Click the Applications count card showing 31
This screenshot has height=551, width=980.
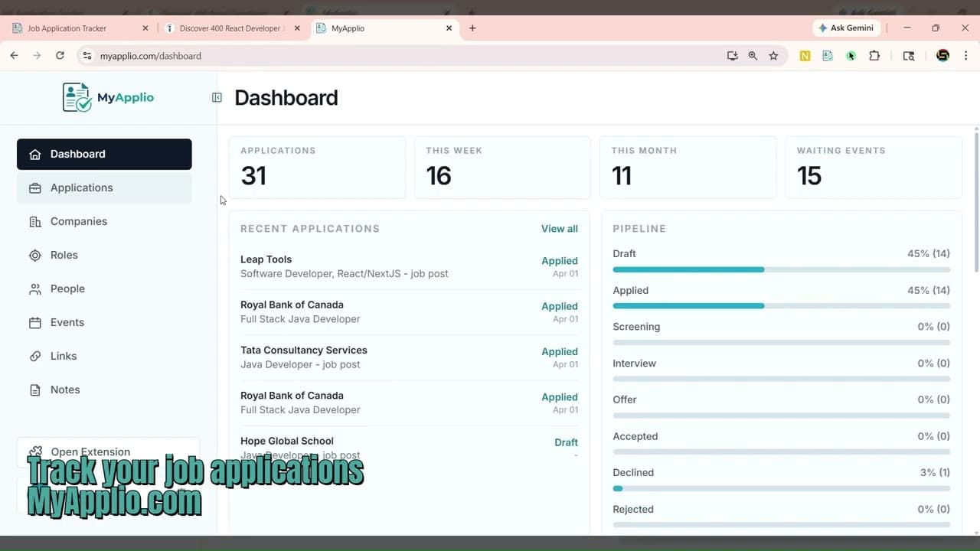pyautogui.click(x=317, y=168)
